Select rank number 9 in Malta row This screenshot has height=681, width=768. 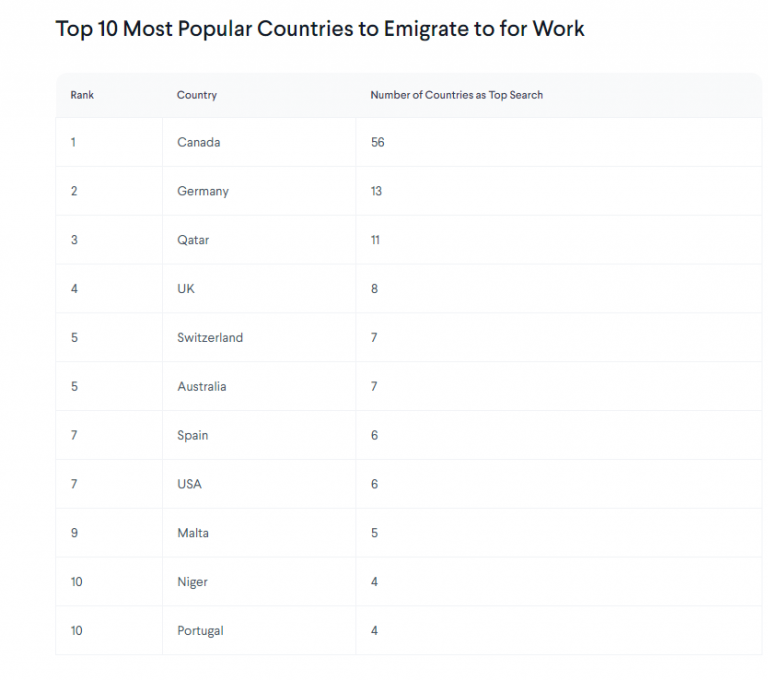(74, 533)
